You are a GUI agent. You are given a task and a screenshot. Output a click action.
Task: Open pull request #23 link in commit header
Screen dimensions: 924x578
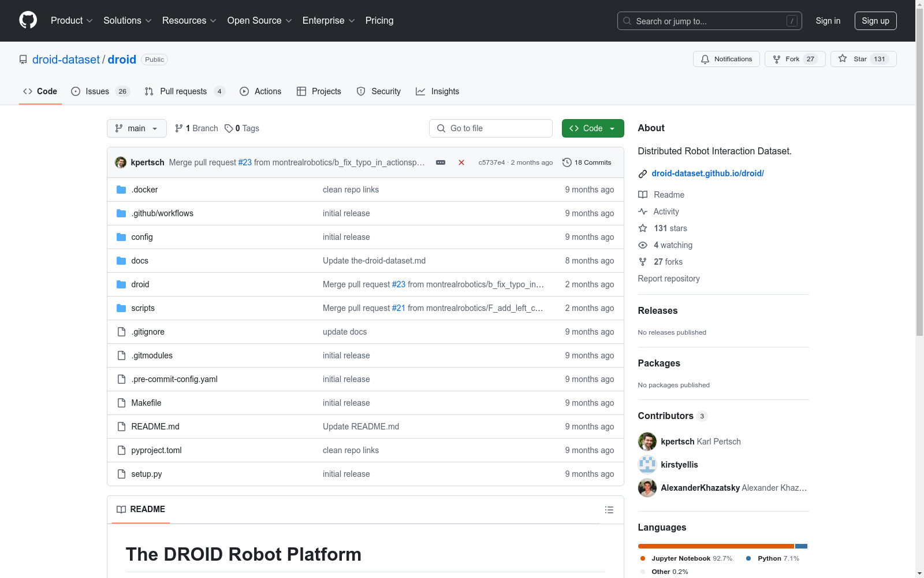(x=245, y=162)
